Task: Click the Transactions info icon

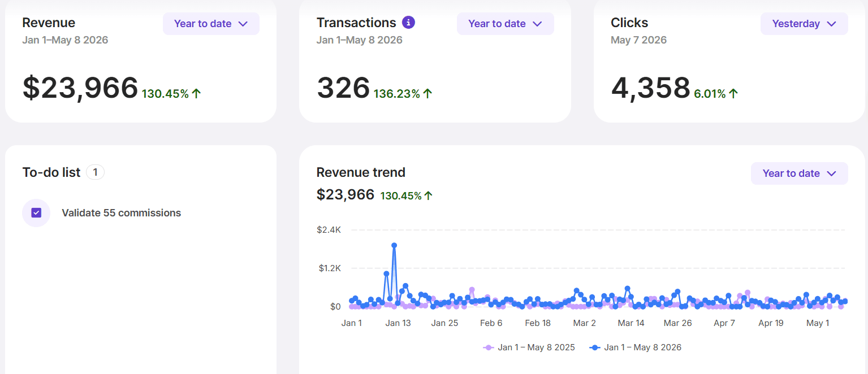Action: [x=408, y=23]
